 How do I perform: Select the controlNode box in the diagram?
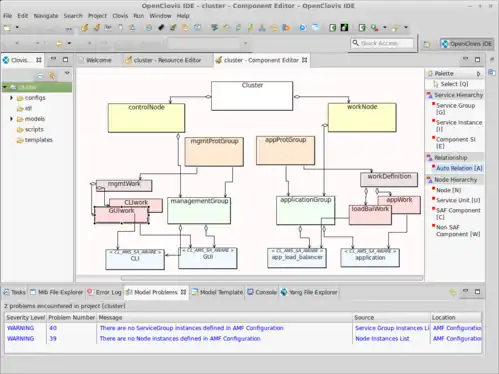pos(146,118)
